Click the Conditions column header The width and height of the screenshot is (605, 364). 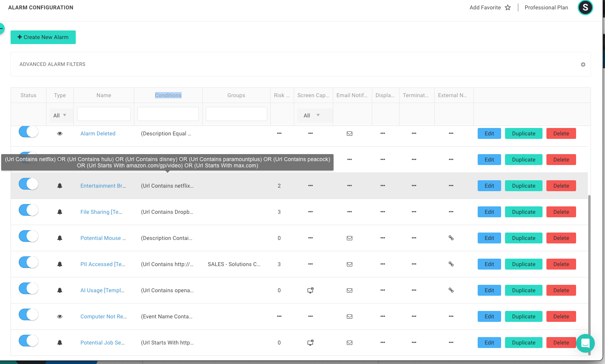[168, 95]
